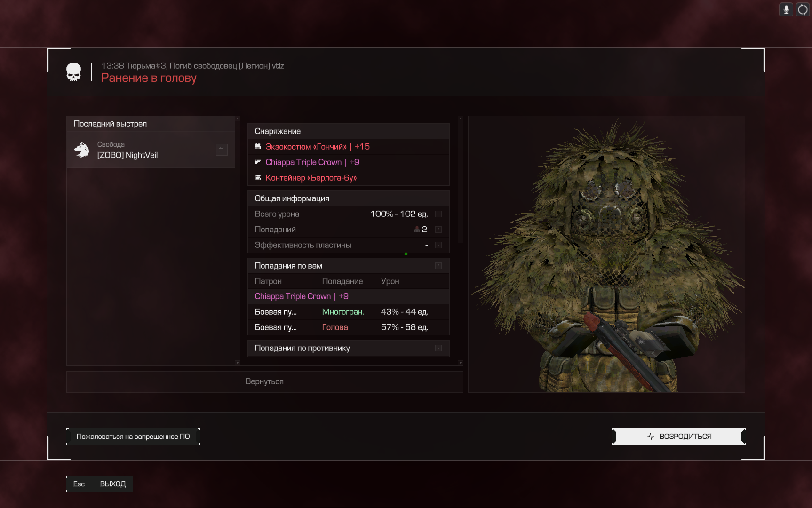
Task: Click the wolf faction emblem of Свобода
Action: pos(82,150)
